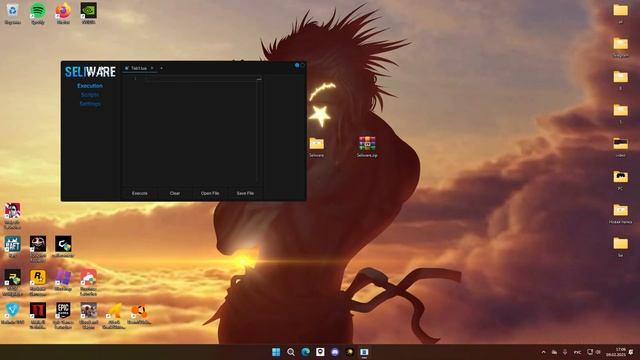Open the Seliware folder on the desktop
Viewport: 640px width, 360px height.
[316, 147]
